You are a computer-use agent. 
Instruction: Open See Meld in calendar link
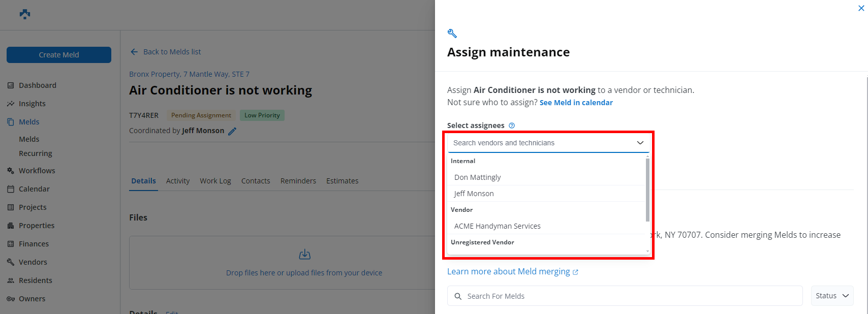pos(576,103)
